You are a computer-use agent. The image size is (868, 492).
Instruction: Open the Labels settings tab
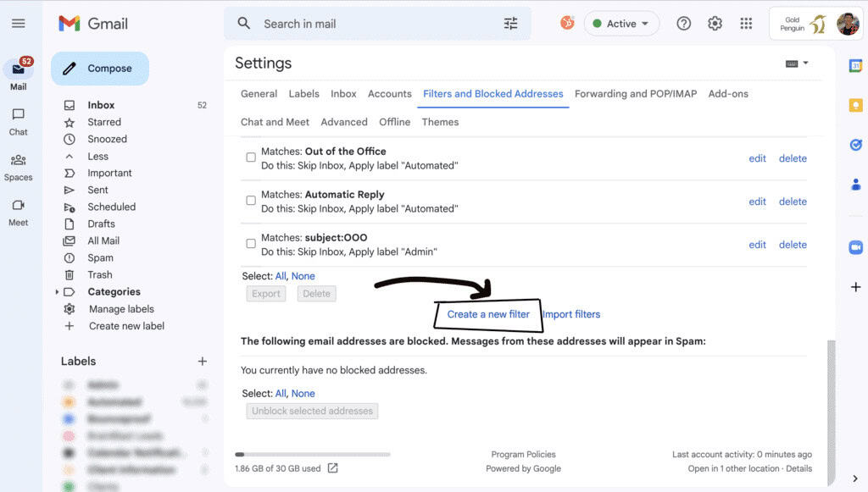(x=303, y=94)
